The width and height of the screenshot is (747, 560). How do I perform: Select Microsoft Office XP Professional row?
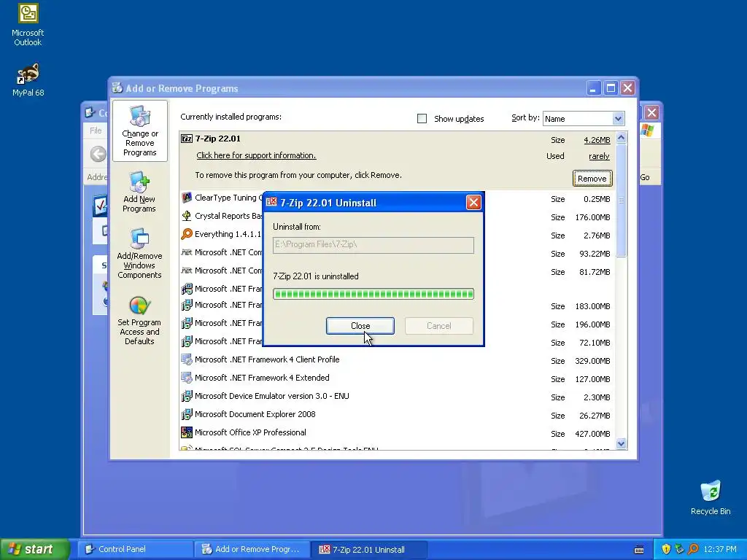point(398,433)
